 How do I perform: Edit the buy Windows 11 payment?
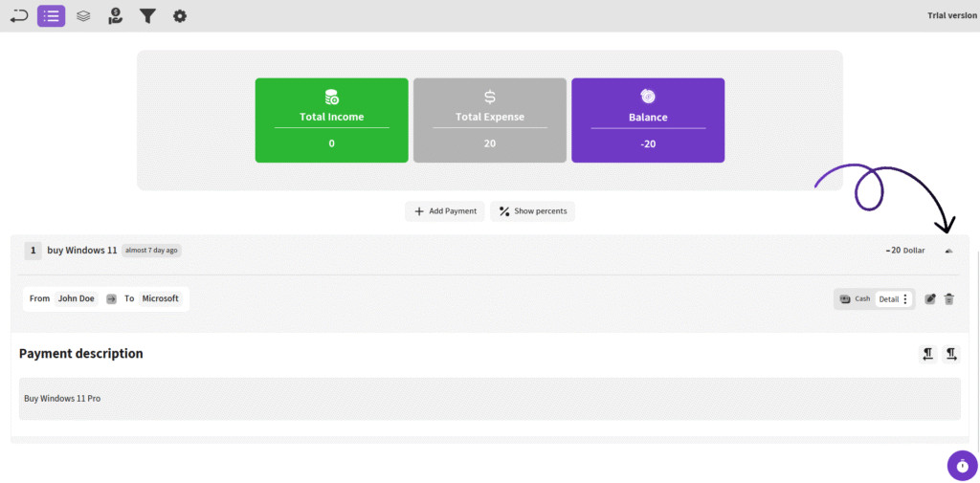930,299
